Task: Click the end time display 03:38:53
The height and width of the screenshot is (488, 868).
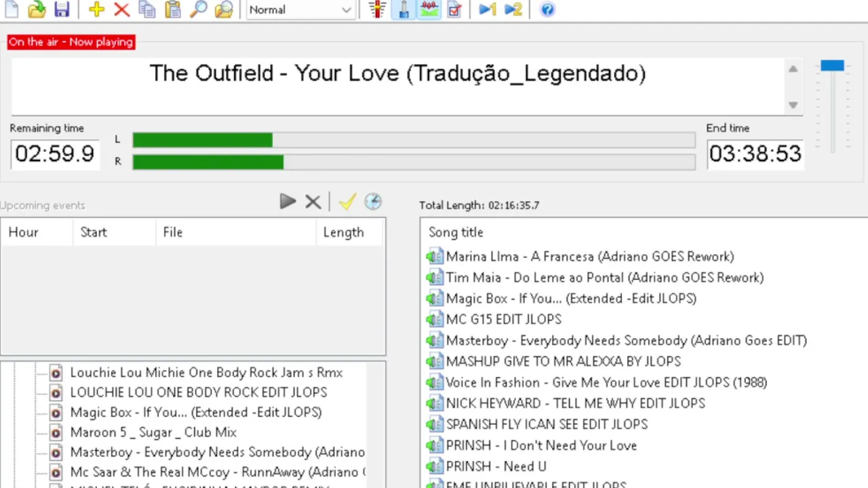Action: pos(755,154)
